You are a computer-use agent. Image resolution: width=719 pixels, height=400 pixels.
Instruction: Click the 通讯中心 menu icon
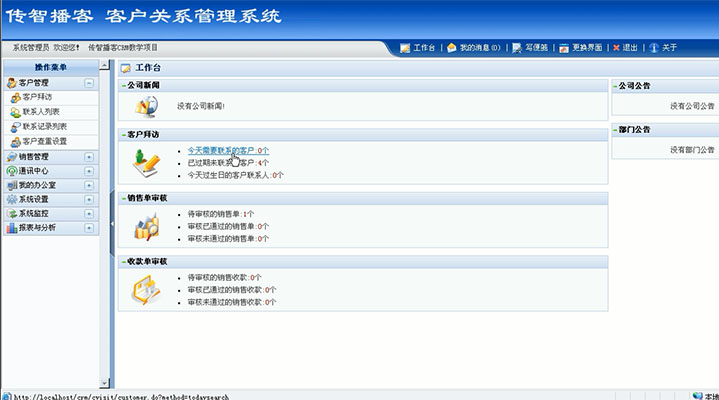11,171
